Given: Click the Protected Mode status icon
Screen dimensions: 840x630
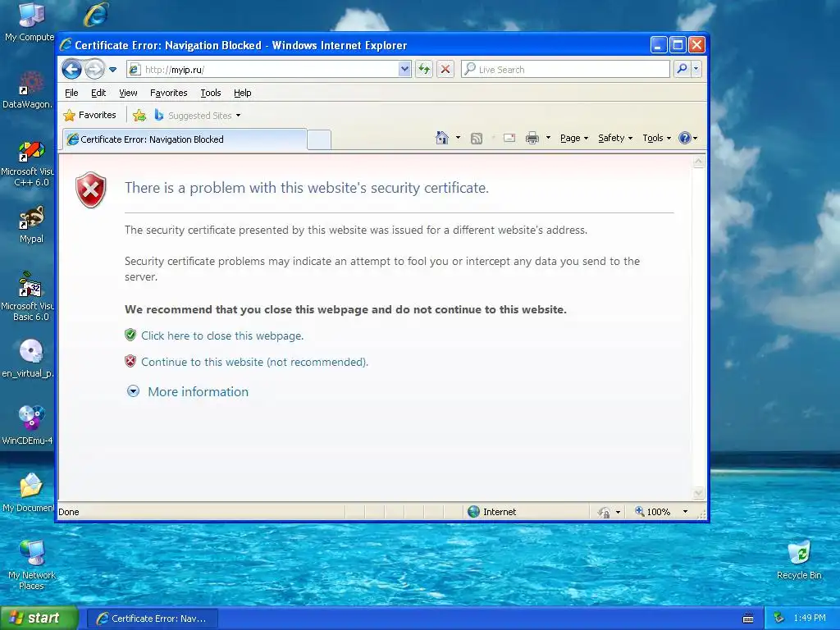Looking at the screenshot, I should click(604, 512).
